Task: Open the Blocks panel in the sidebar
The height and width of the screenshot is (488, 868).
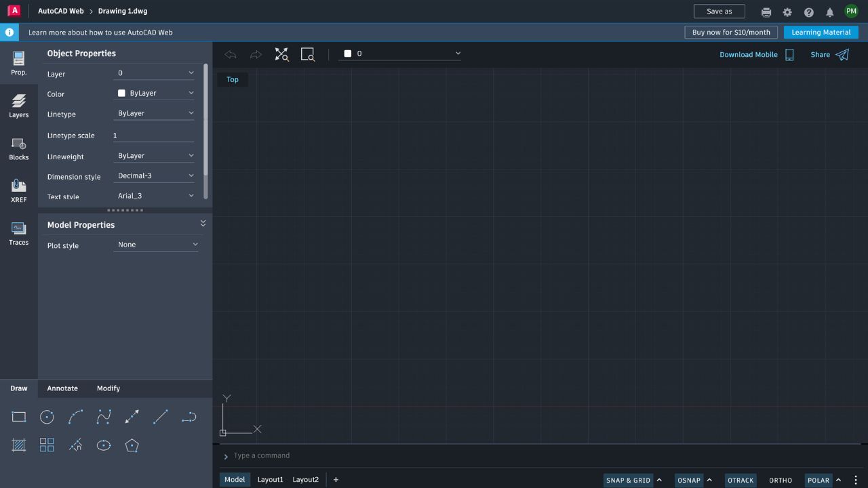Action: [x=18, y=148]
